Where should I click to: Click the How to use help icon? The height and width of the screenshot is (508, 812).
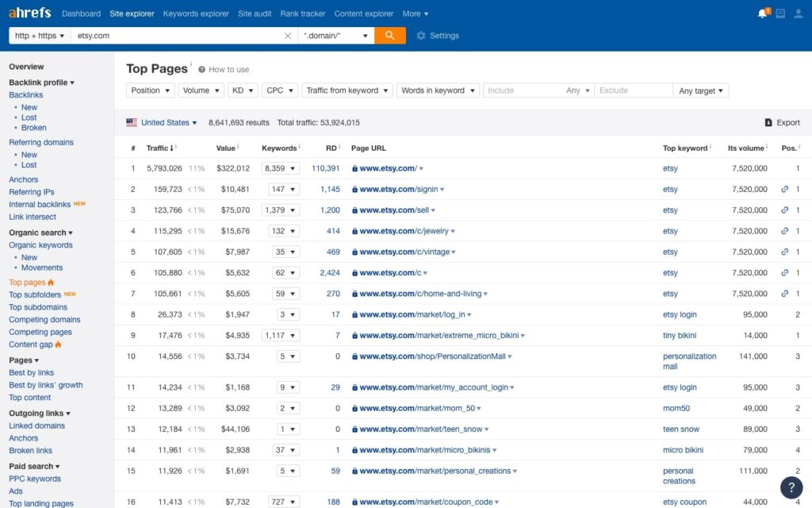[x=201, y=70]
